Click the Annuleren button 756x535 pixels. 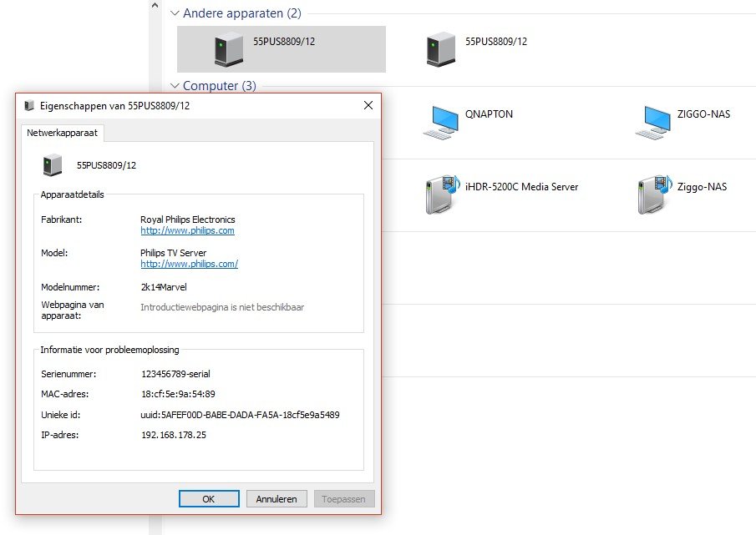(x=277, y=499)
